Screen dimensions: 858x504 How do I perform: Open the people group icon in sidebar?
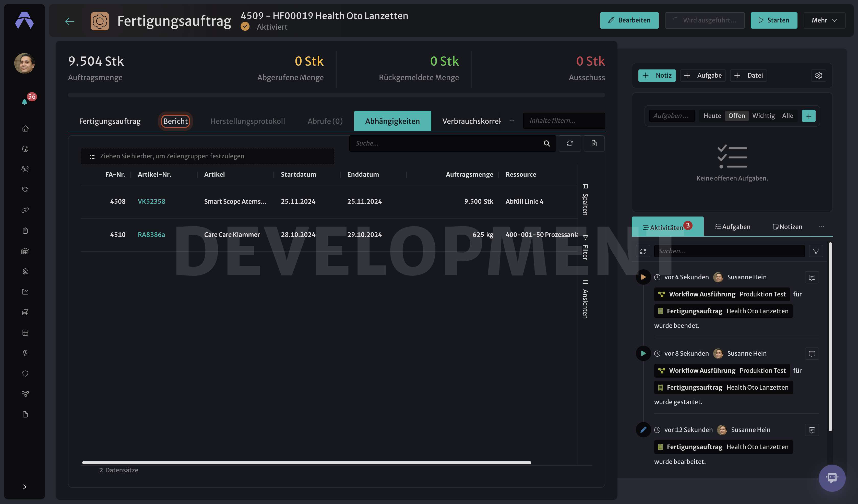point(25,169)
